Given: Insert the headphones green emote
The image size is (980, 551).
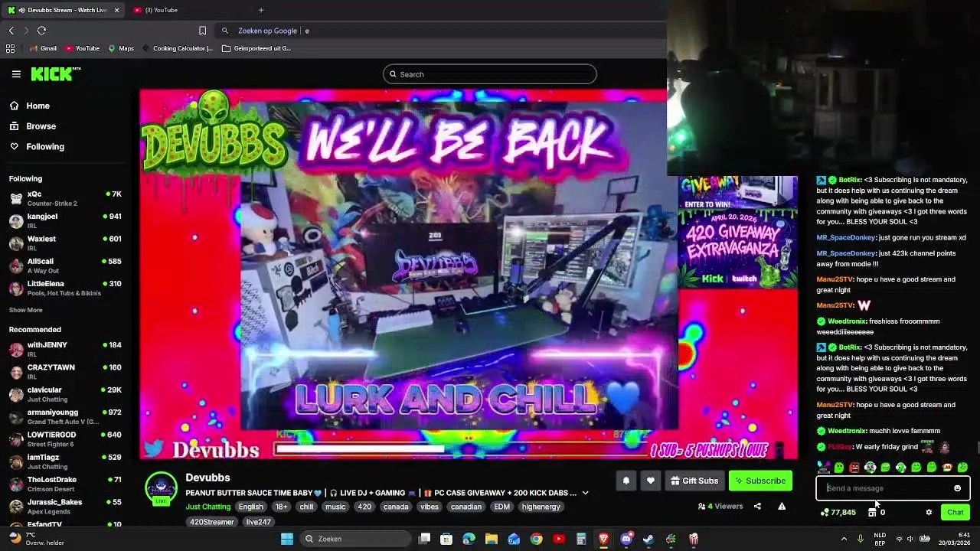Looking at the screenshot, I should click(870, 468).
